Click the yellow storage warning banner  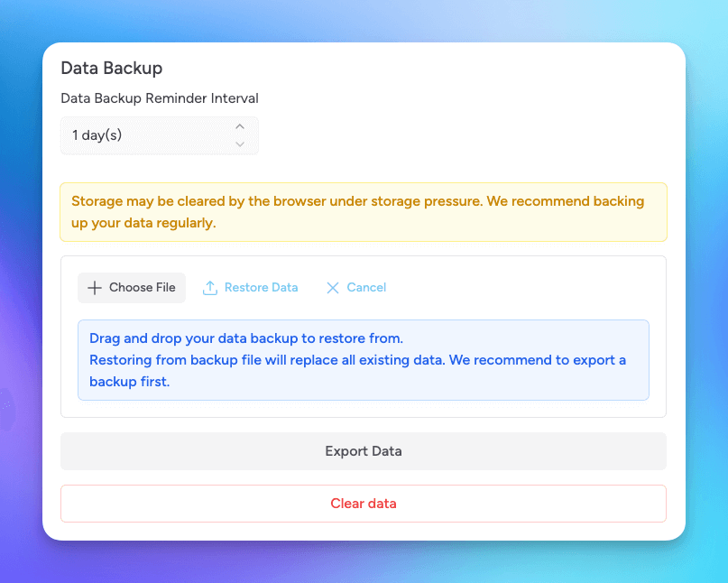pyautogui.click(x=364, y=211)
